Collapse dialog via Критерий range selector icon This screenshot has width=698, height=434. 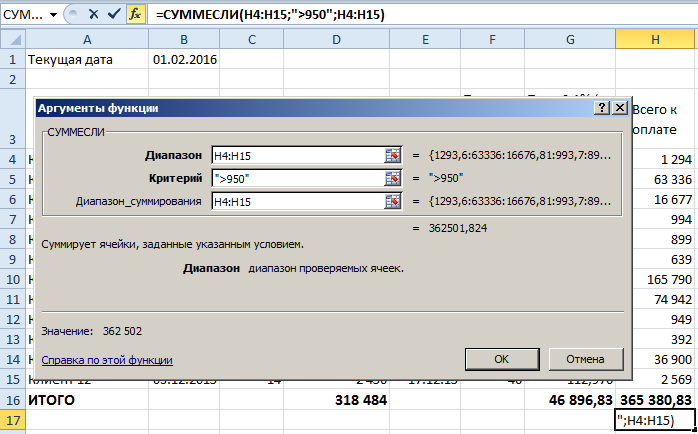point(393,178)
